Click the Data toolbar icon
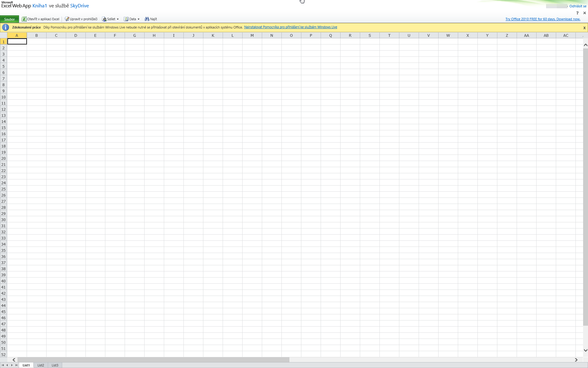This screenshot has width=588, height=368. tap(126, 19)
